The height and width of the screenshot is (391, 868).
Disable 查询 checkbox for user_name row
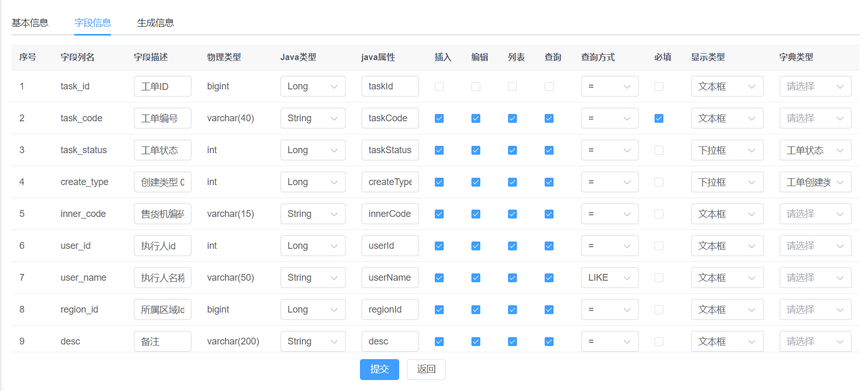(549, 278)
